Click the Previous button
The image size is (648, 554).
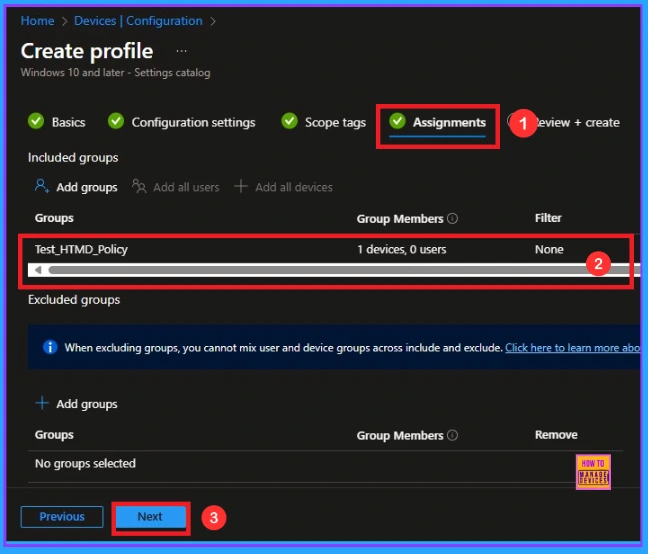point(62,517)
